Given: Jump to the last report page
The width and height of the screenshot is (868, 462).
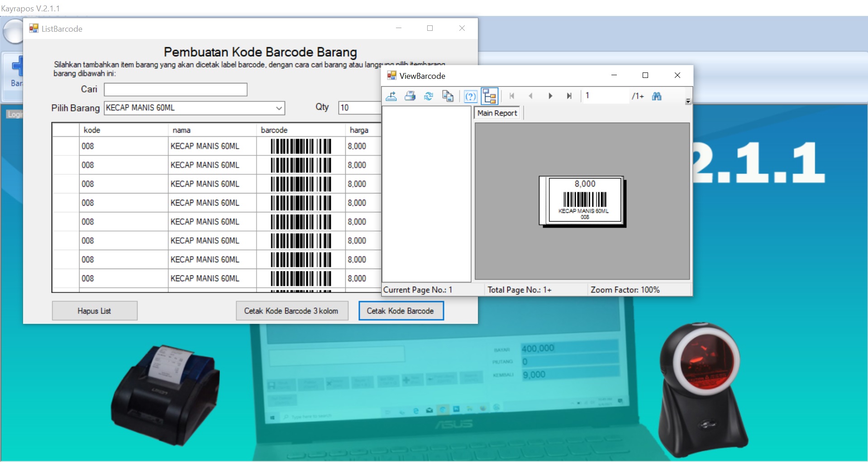Looking at the screenshot, I should pyautogui.click(x=569, y=96).
